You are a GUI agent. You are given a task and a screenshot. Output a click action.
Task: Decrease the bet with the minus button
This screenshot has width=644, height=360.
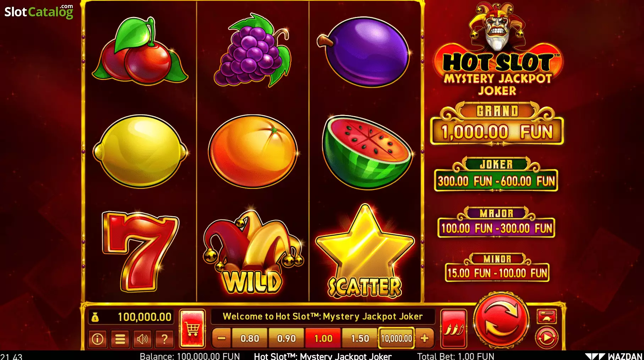(222, 338)
